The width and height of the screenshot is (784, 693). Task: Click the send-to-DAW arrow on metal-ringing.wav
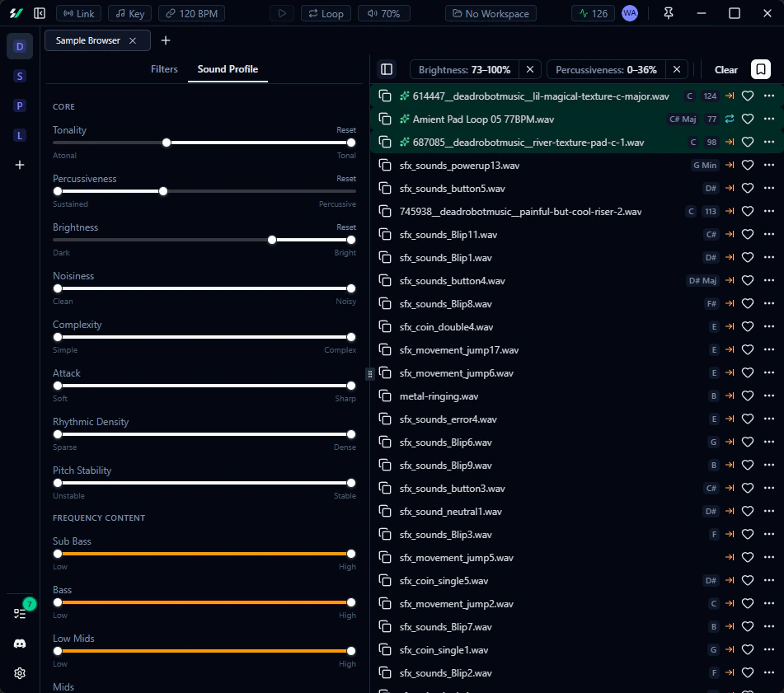(x=730, y=396)
